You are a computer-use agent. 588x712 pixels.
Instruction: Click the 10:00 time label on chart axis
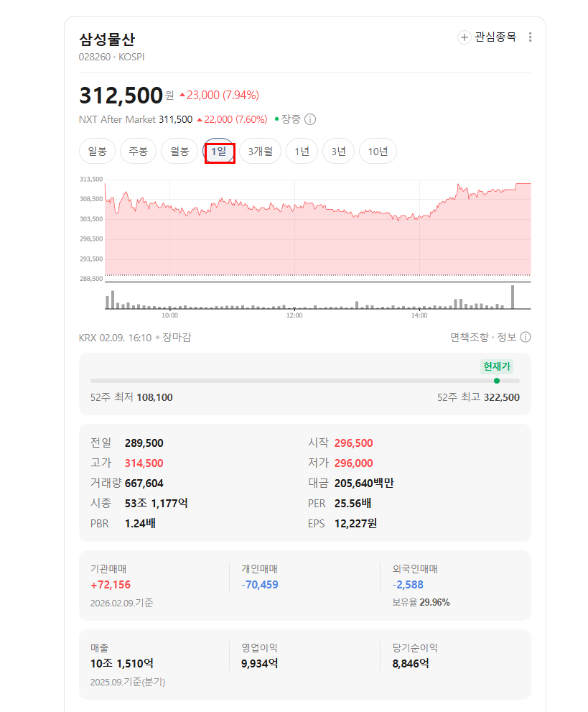pyautogui.click(x=169, y=315)
